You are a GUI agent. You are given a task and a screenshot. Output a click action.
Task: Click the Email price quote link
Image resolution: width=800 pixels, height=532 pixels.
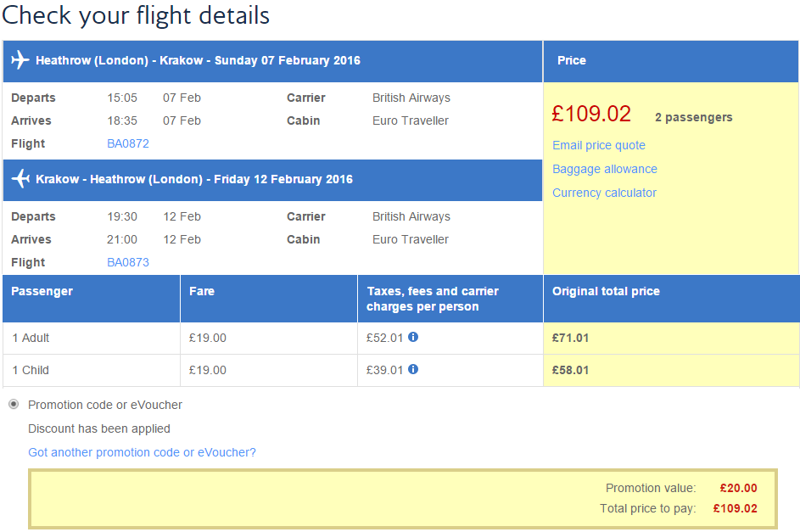(x=599, y=145)
